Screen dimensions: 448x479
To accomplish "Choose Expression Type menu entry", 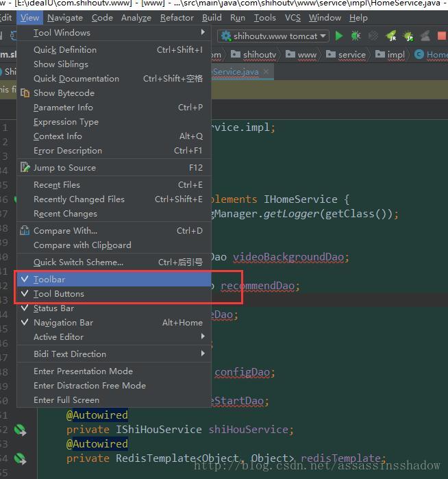I will tap(114, 121).
